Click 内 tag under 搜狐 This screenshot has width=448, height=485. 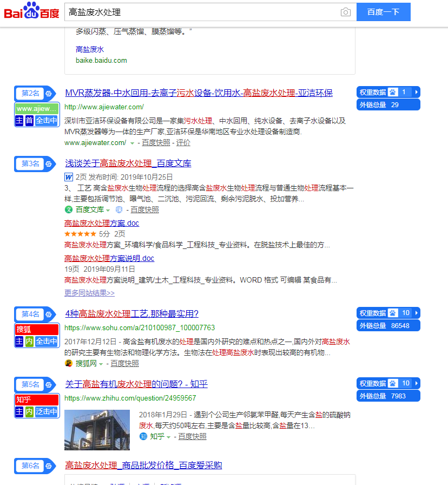click(29, 341)
